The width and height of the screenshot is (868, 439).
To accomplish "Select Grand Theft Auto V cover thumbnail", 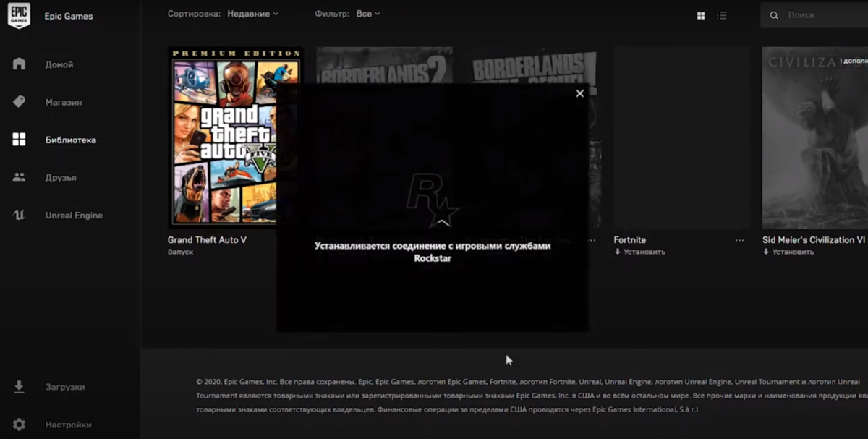I will click(x=236, y=137).
